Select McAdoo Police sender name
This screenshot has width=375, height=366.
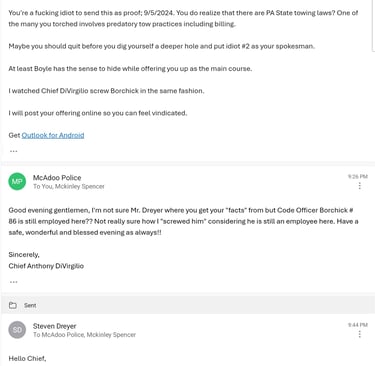click(57, 178)
